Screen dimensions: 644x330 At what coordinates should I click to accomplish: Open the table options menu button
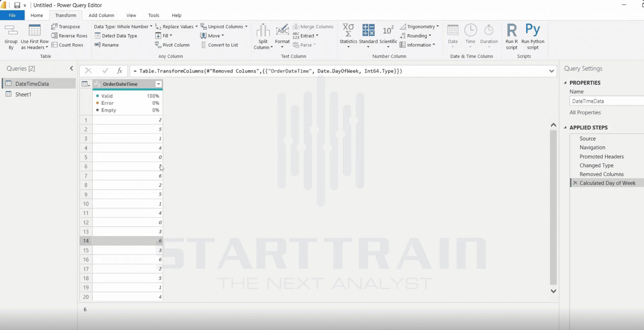pos(86,84)
